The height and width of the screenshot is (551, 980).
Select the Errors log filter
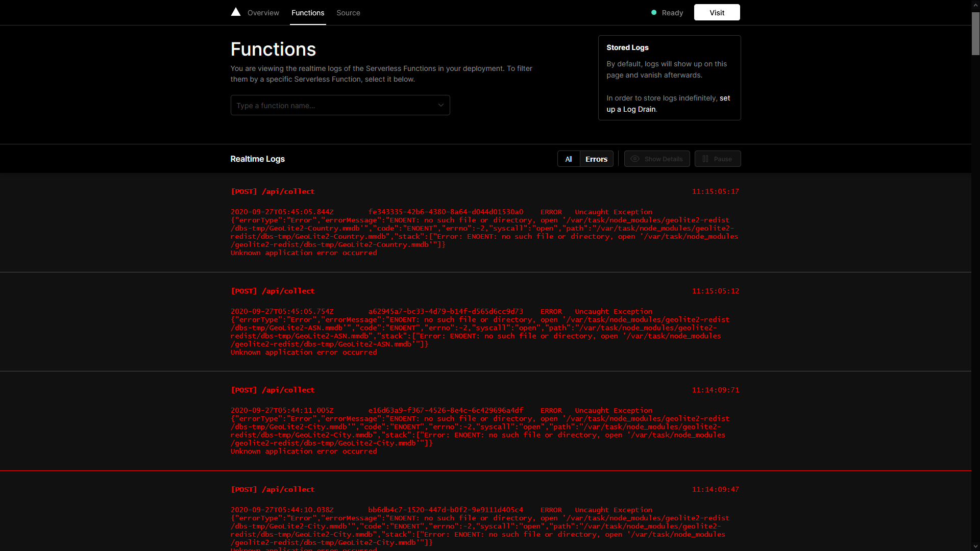tap(596, 159)
